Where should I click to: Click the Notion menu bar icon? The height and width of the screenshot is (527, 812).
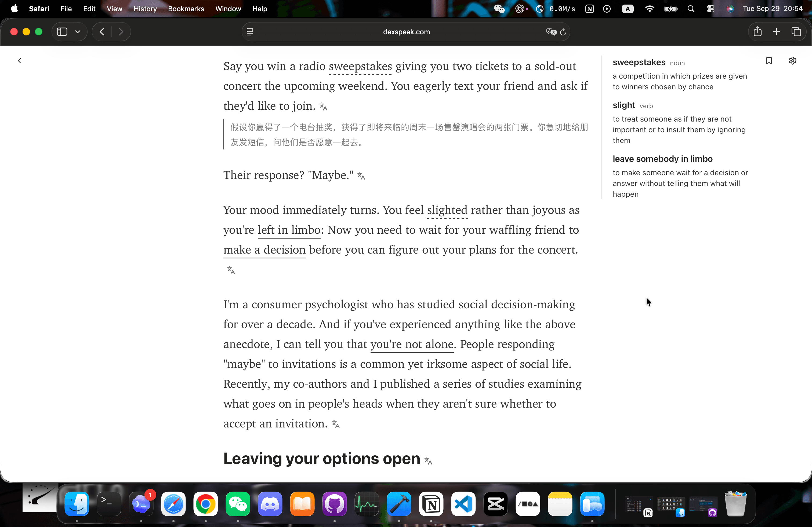tap(590, 9)
